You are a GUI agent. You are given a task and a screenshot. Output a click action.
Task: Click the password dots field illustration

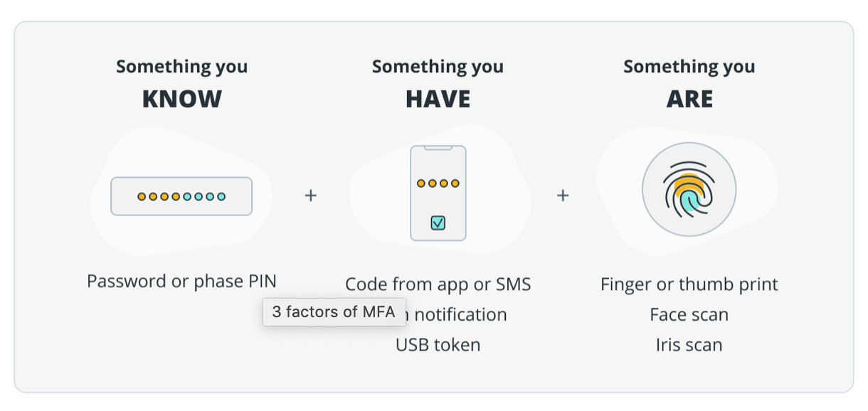pyautogui.click(x=181, y=196)
